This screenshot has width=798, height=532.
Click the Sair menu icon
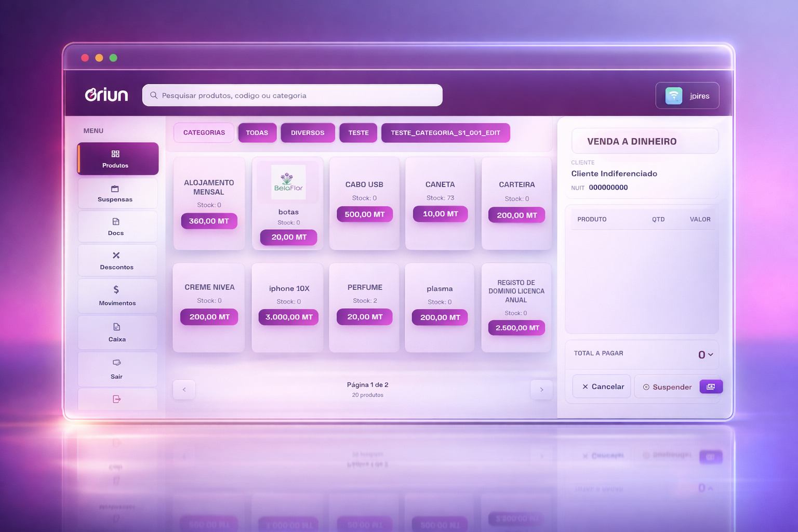tap(116, 363)
